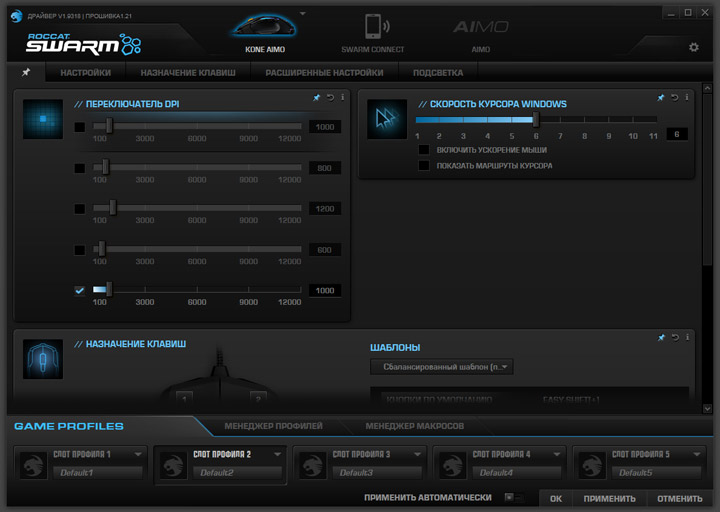Expand Слот профиля 3 dropdown arrow

pos(417,454)
